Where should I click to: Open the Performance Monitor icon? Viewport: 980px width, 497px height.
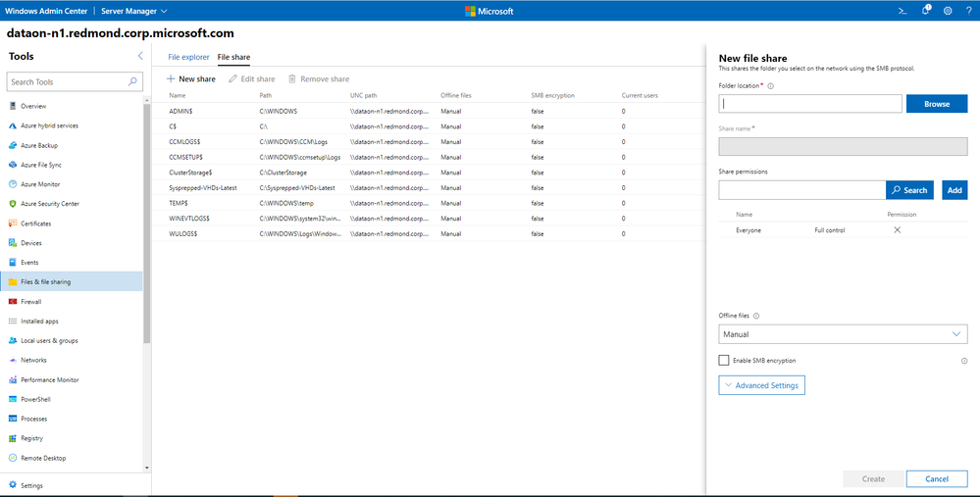[x=13, y=379]
